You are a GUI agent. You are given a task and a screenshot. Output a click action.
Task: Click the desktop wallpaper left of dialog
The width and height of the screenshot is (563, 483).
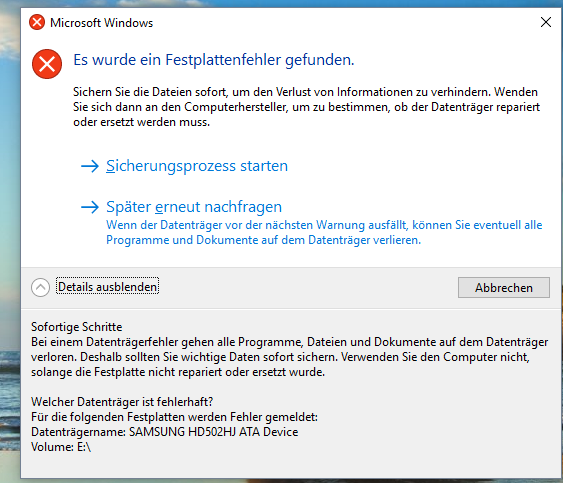[10, 215]
